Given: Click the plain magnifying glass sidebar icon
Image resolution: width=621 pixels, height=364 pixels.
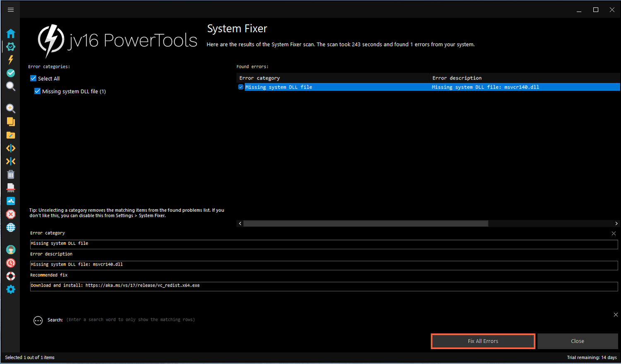Looking at the screenshot, I should click(x=11, y=86).
